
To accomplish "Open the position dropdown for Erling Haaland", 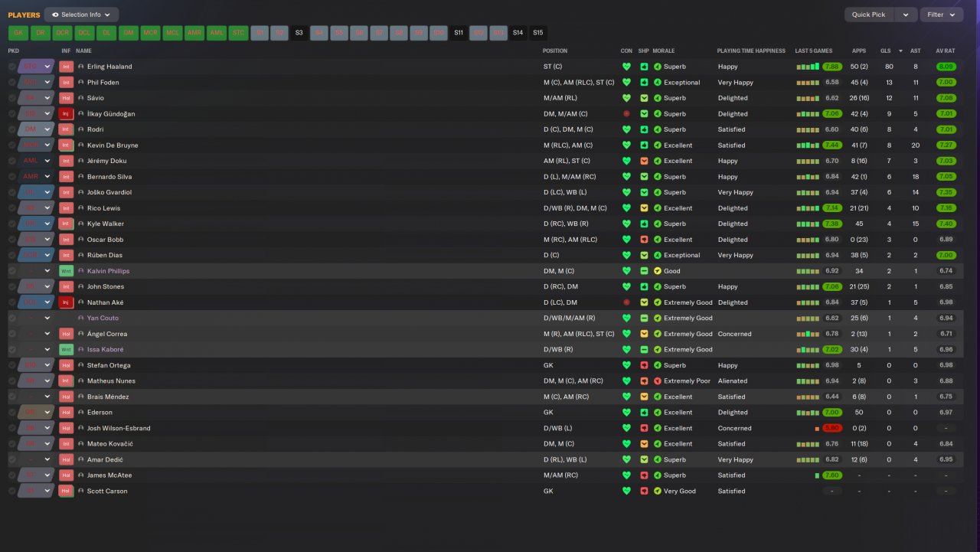I will [x=47, y=67].
